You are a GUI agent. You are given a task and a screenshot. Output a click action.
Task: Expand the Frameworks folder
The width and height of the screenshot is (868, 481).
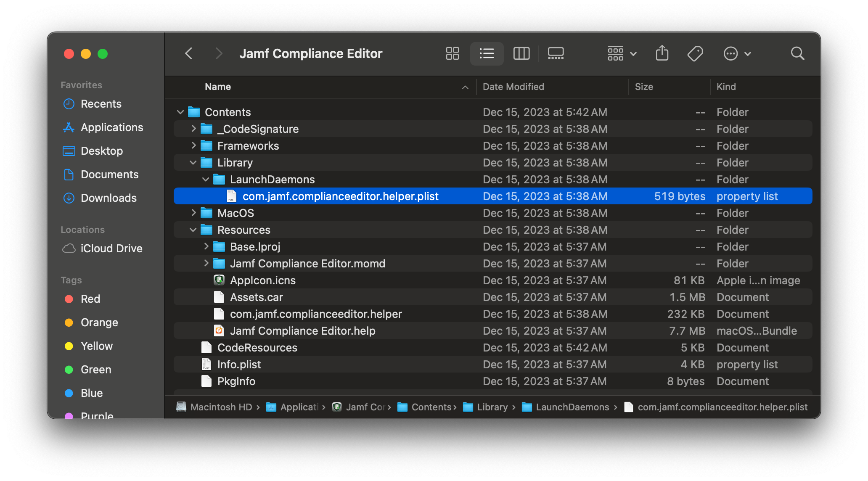pos(193,145)
